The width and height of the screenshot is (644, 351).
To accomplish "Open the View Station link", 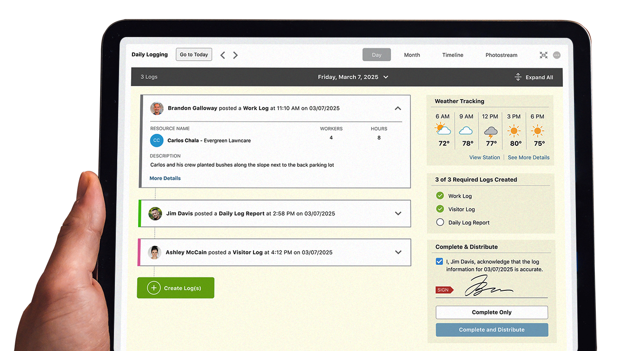I will tap(484, 157).
